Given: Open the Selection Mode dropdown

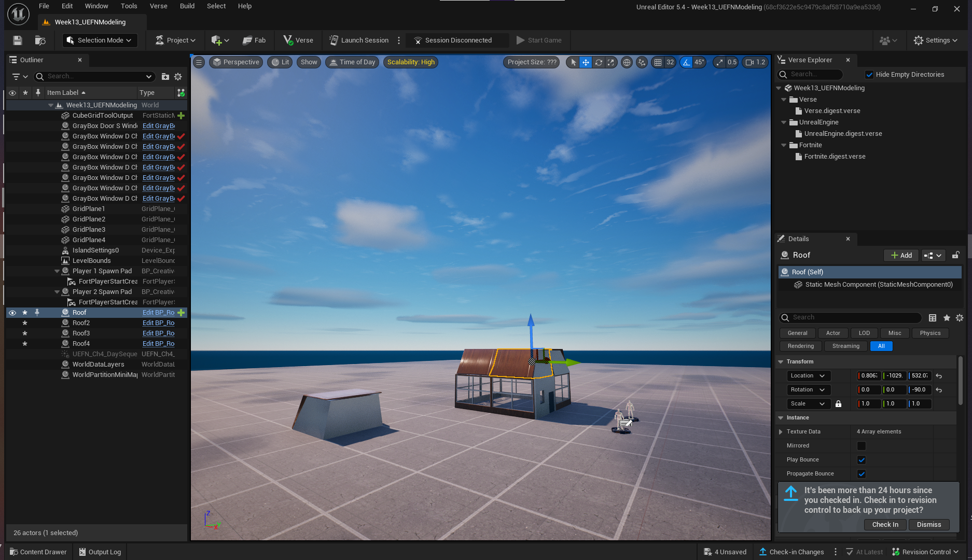Looking at the screenshot, I should (100, 40).
